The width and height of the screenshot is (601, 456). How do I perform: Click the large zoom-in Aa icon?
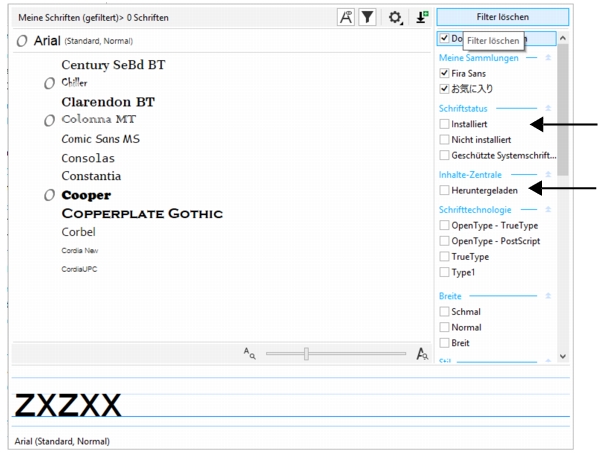coord(422,353)
